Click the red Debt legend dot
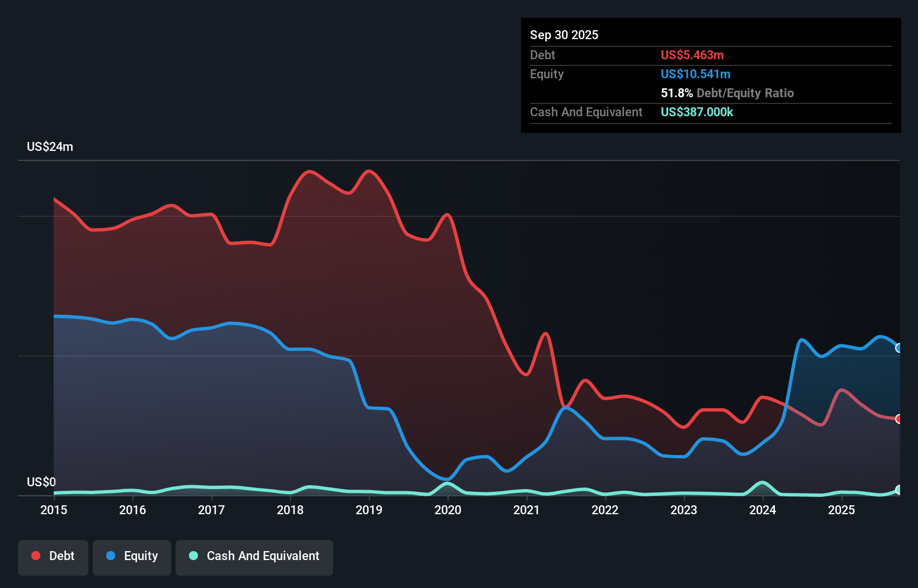918x588 pixels. coord(35,556)
